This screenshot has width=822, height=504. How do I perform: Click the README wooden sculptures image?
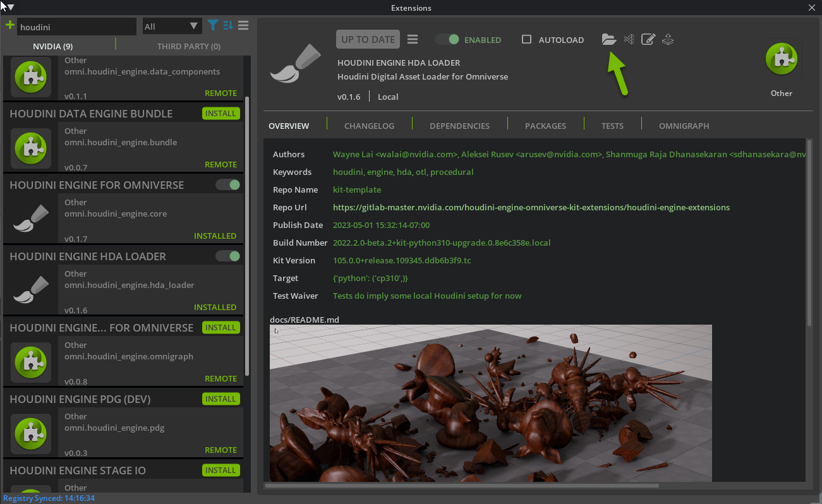pyautogui.click(x=490, y=404)
